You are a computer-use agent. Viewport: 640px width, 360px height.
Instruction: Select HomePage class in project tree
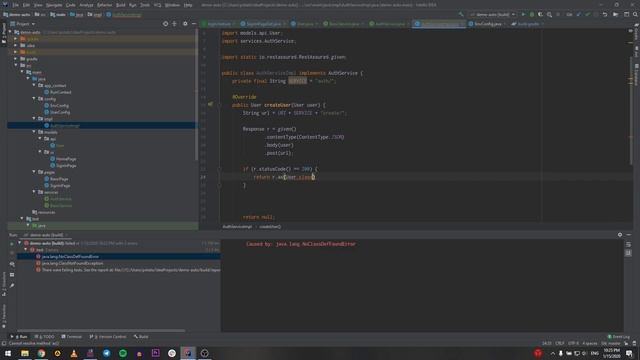63,159
